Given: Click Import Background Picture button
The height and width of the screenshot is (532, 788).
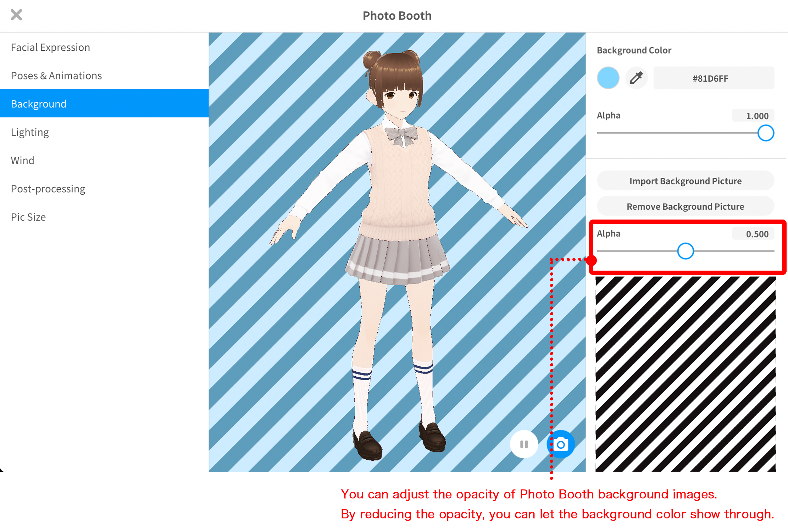Looking at the screenshot, I should [x=685, y=181].
